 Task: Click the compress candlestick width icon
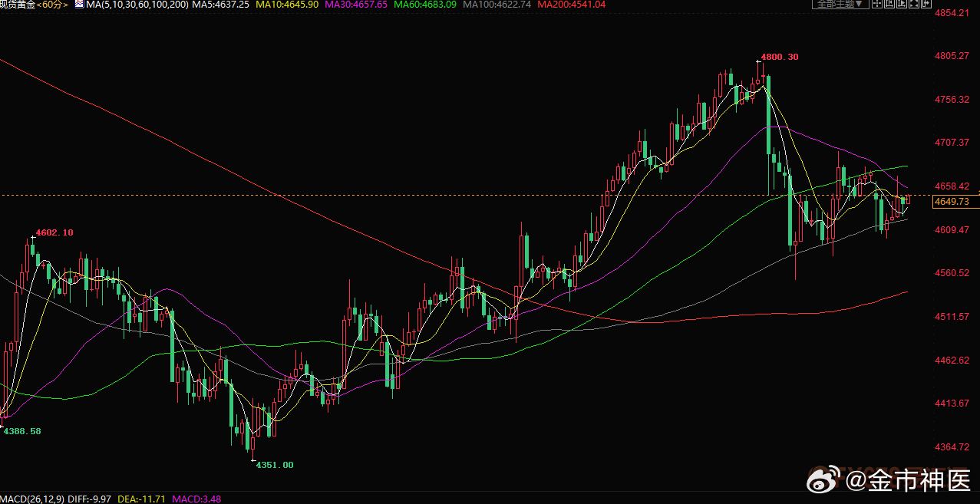click(889, 3)
